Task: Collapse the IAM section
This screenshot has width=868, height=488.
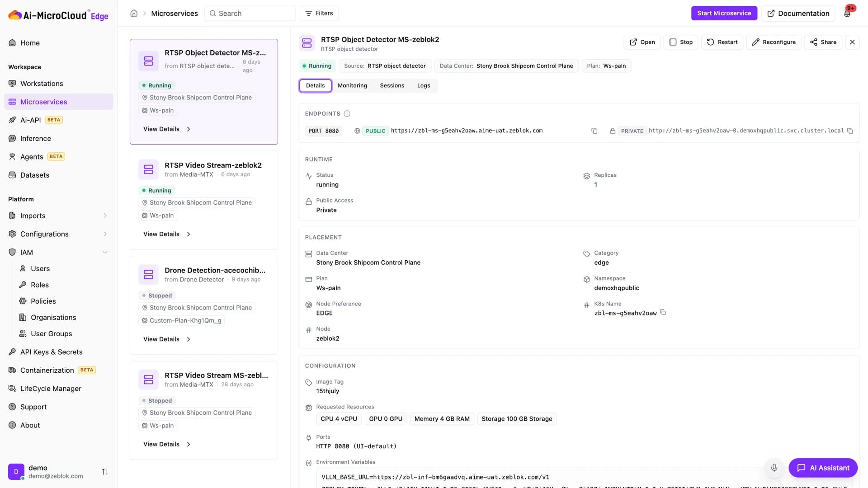Action: (x=59, y=252)
